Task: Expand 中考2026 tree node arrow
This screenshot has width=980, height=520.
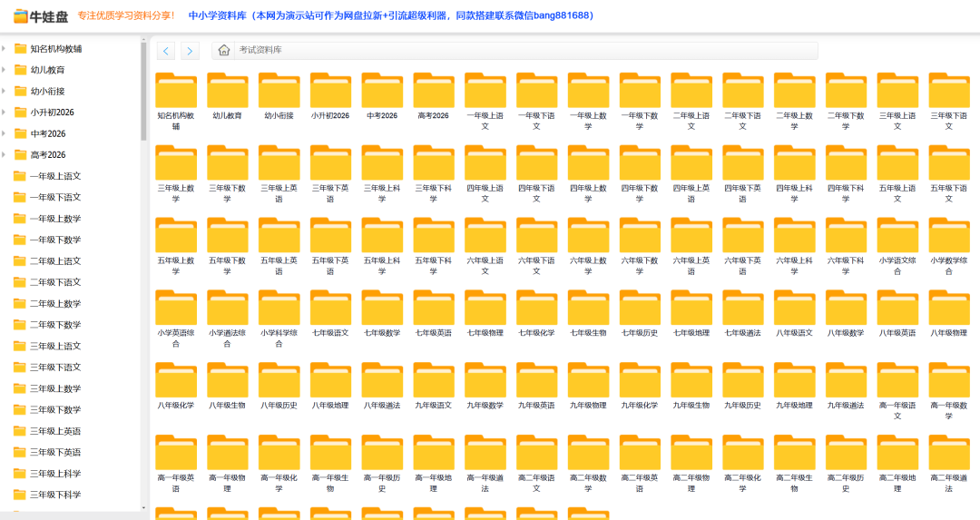Action: (5, 133)
